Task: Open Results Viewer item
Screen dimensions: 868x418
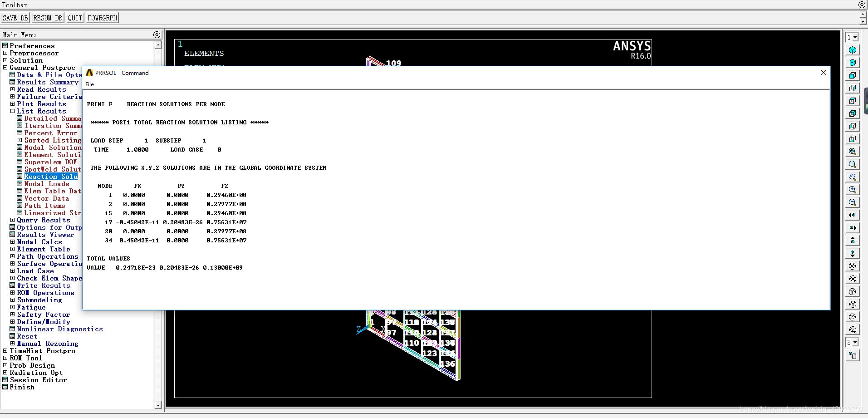Action: tap(45, 235)
